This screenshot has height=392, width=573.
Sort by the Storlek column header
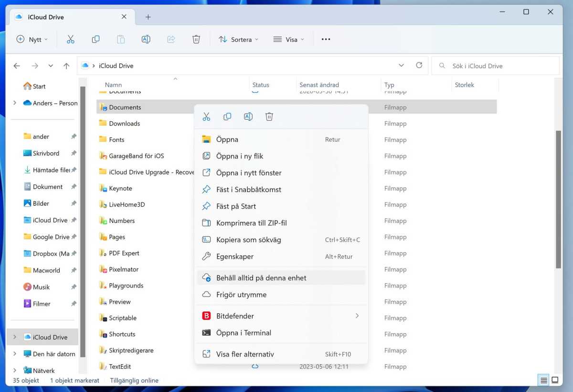464,85
